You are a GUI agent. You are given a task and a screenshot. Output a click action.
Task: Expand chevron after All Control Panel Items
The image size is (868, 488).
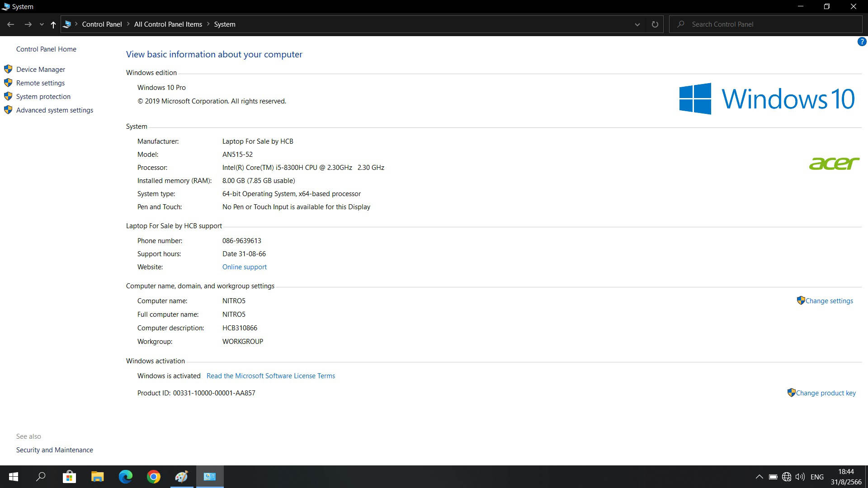(208, 24)
